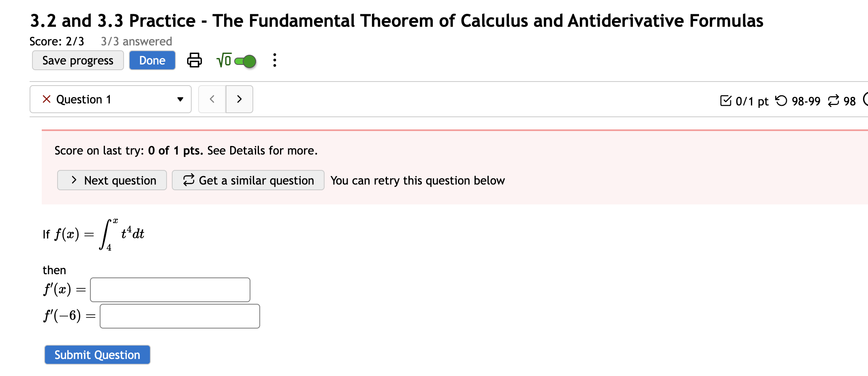Viewport: 868px width, 376px height.
Task: Advance with the right arrow navigation icon
Action: coord(239,99)
